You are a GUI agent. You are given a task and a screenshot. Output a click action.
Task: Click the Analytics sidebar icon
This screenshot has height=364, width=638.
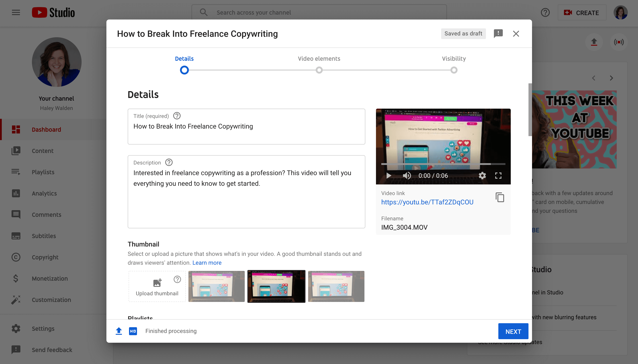(15, 193)
